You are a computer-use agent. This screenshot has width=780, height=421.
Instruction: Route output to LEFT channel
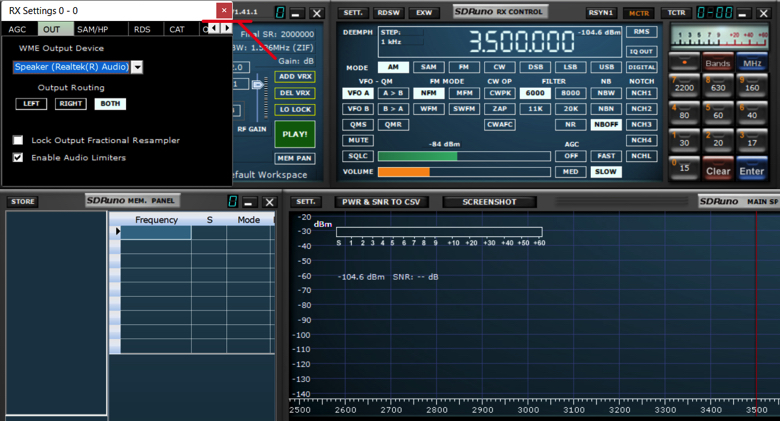point(31,104)
